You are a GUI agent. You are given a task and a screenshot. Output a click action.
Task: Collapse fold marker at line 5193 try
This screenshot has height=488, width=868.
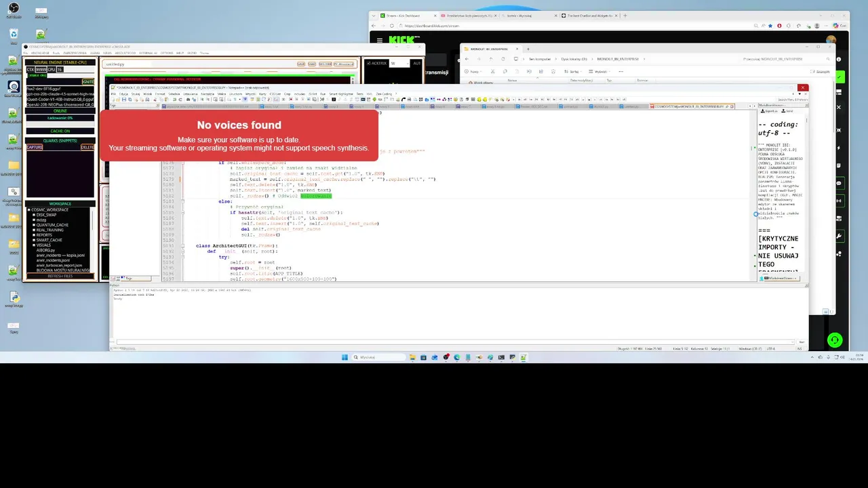(182, 257)
